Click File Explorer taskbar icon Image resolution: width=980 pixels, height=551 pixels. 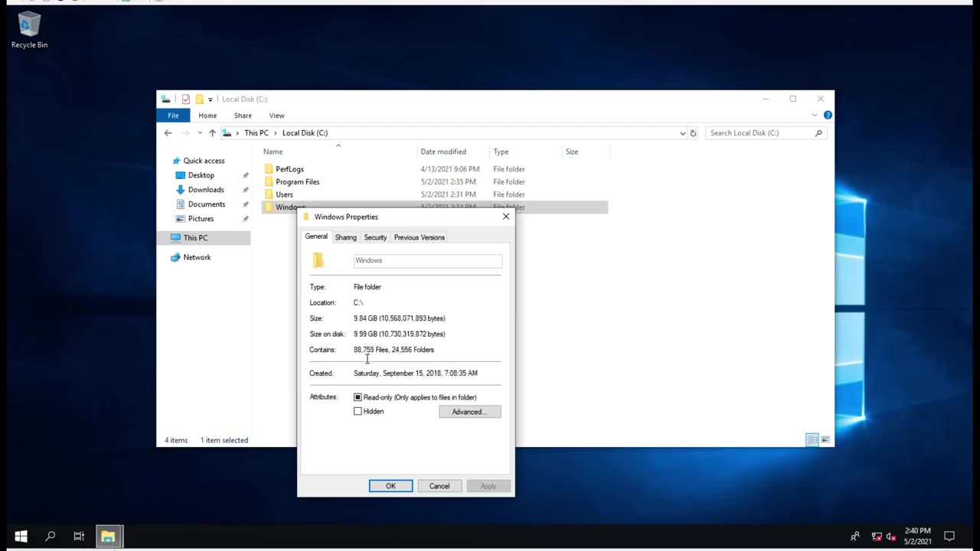point(108,536)
